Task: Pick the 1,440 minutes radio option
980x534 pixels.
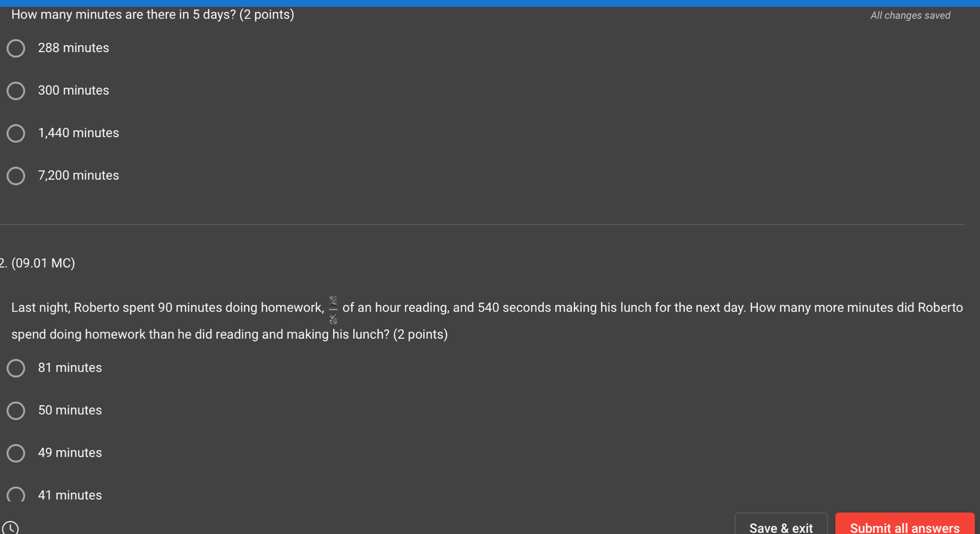Action: coord(16,133)
